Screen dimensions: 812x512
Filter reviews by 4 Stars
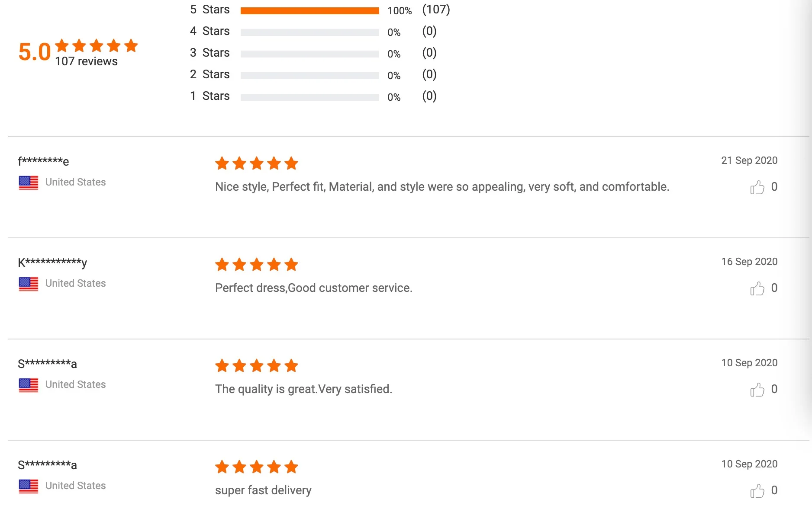click(x=210, y=31)
